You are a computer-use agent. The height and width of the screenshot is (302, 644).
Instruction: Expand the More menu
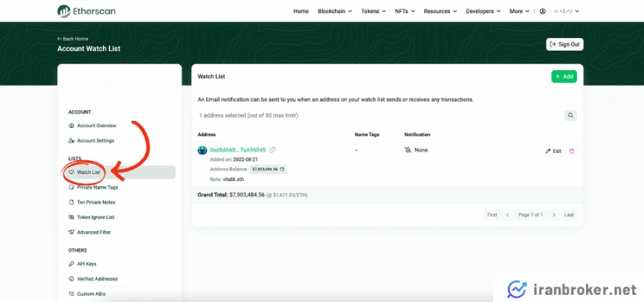coord(519,11)
